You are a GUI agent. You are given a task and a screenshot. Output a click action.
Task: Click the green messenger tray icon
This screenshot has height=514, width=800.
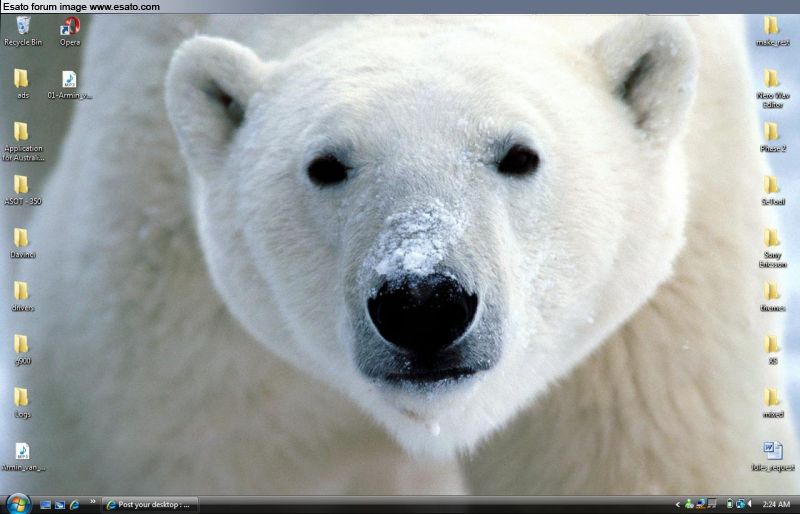click(x=689, y=504)
